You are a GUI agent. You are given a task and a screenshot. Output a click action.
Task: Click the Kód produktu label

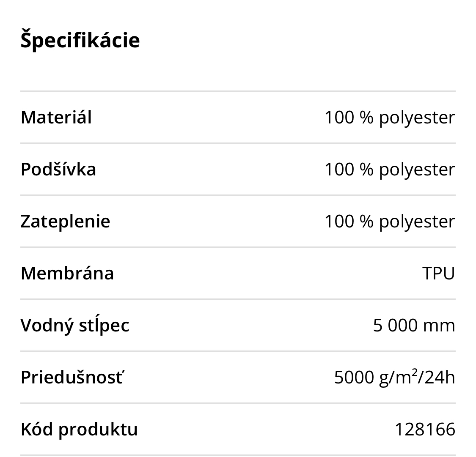coord(79,429)
